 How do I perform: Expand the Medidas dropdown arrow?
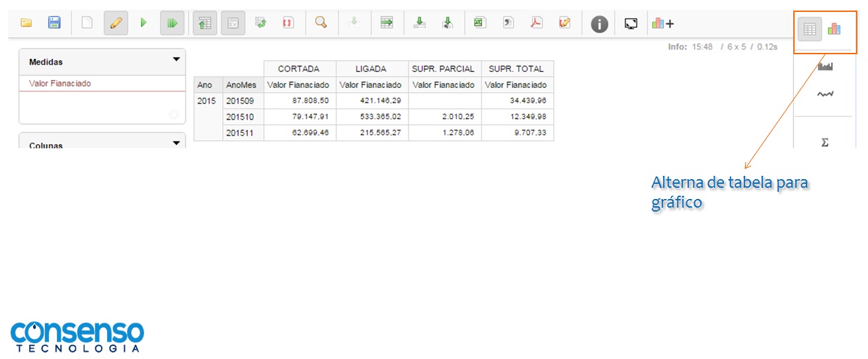click(176, 60)
